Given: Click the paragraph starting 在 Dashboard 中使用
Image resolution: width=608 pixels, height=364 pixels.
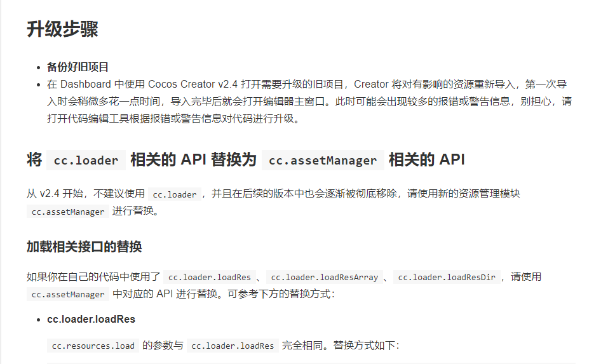Looking at the screenshot, I should pos(309,101).
